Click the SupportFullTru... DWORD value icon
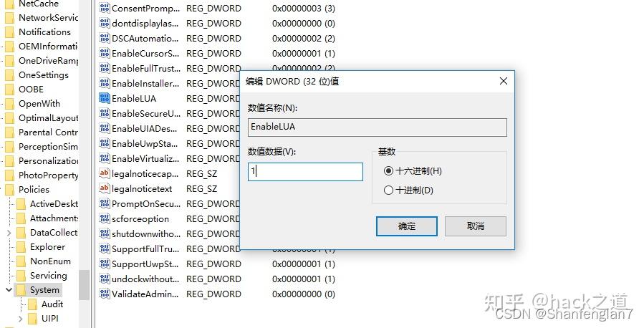644x328 pixels. tap(105, 249)
